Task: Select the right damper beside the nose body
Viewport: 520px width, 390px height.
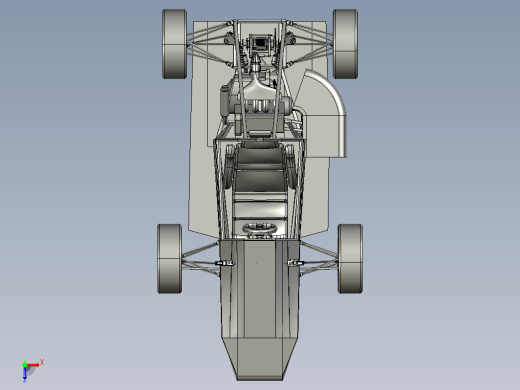Action: [x=295, y=263]
